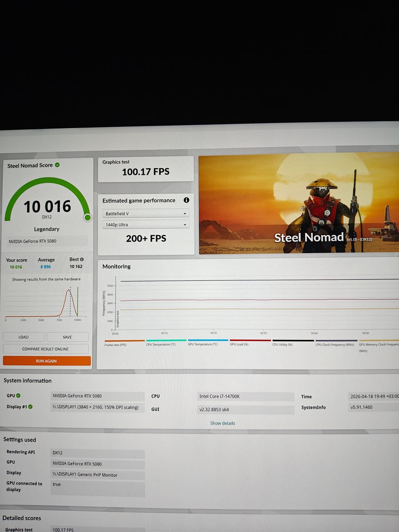Click the Display #1 3840 × 2160 value
The height and width of the screenshot is (532, 399).
pyautogui.click(x=97, y=407)
